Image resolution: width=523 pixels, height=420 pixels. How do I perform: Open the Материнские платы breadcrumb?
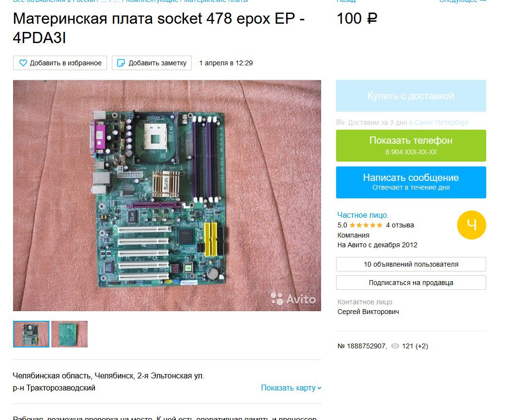pyautogui.click(x=216, y=1)
